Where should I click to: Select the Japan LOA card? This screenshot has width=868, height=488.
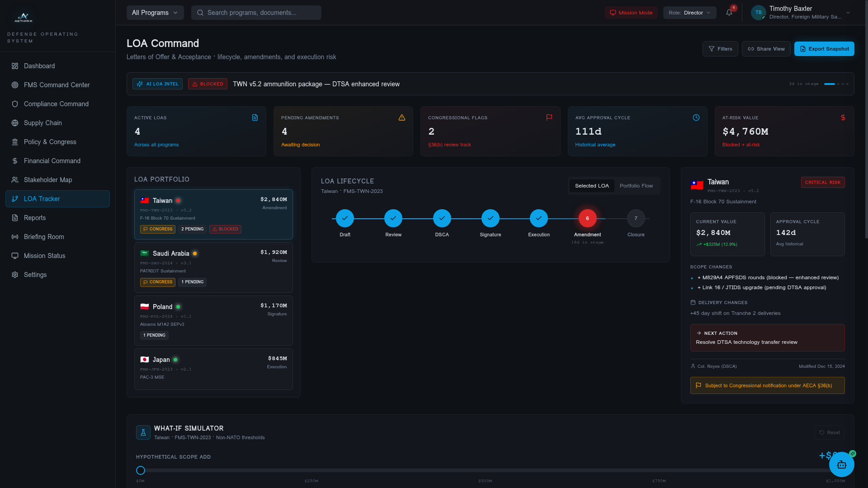(x=213, y=369)
